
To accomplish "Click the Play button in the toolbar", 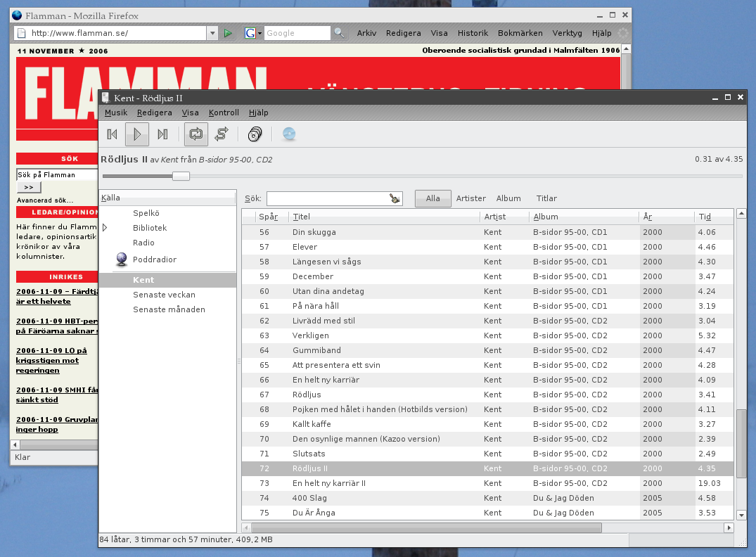I will point(137,134).
